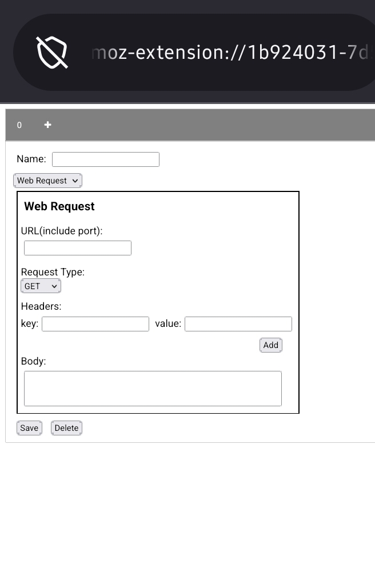The image size is (375, 588).
Task: Focus the Name input field
Action: pos(106,159)
